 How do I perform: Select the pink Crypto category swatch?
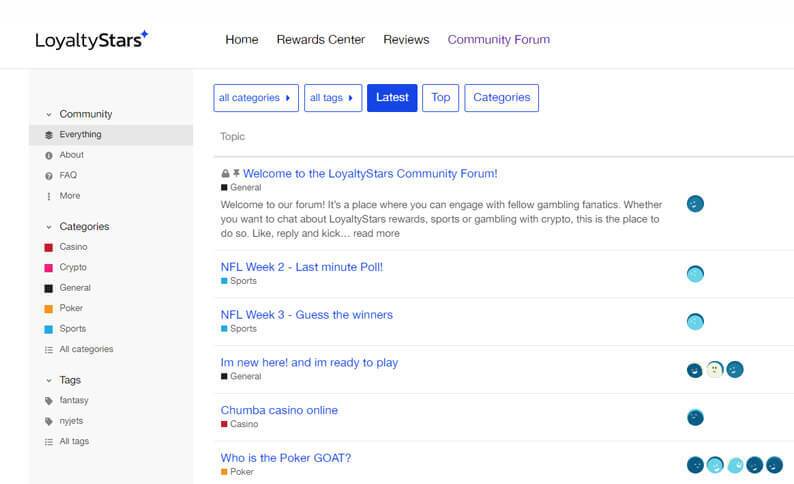click(49, 268)
